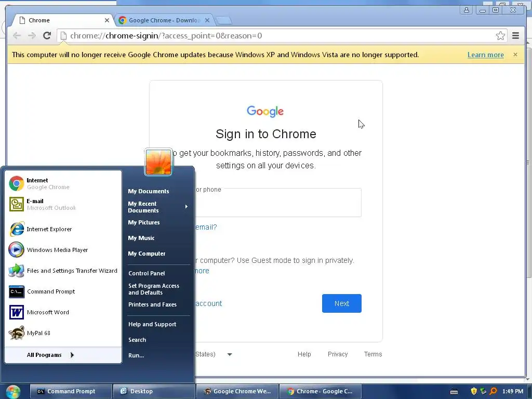Click the security shield tray icon
This screenshot has height=399, width=532.
474,391
